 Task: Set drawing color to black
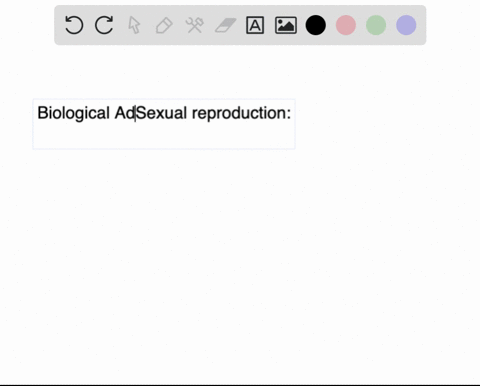(x=316, y=25)
